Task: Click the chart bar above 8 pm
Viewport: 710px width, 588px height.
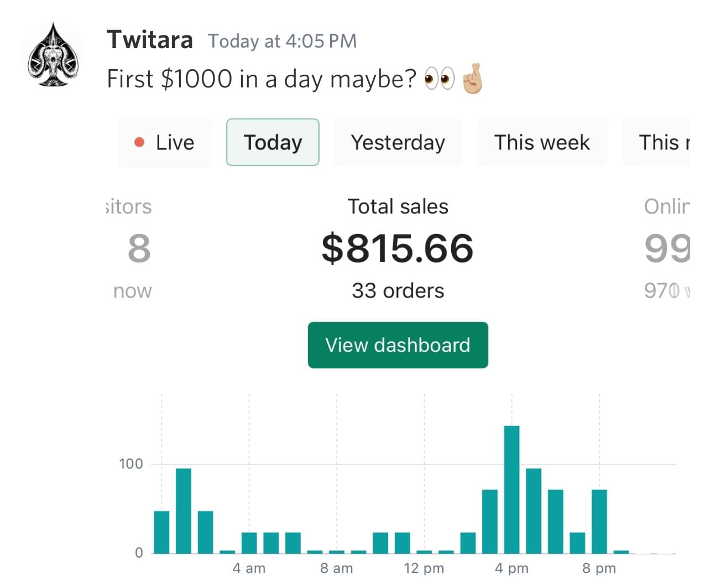Action: 599,521
